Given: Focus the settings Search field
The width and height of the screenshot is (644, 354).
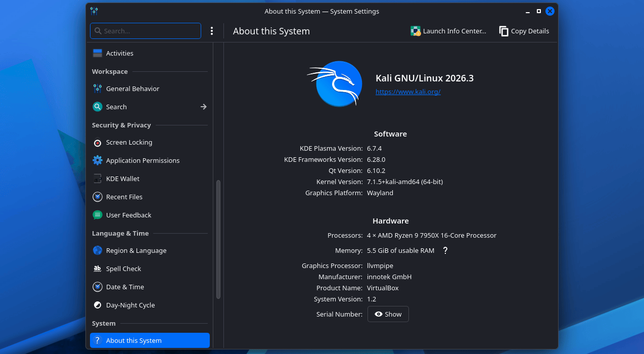Looking at the screenshot, I should [146, 31].
